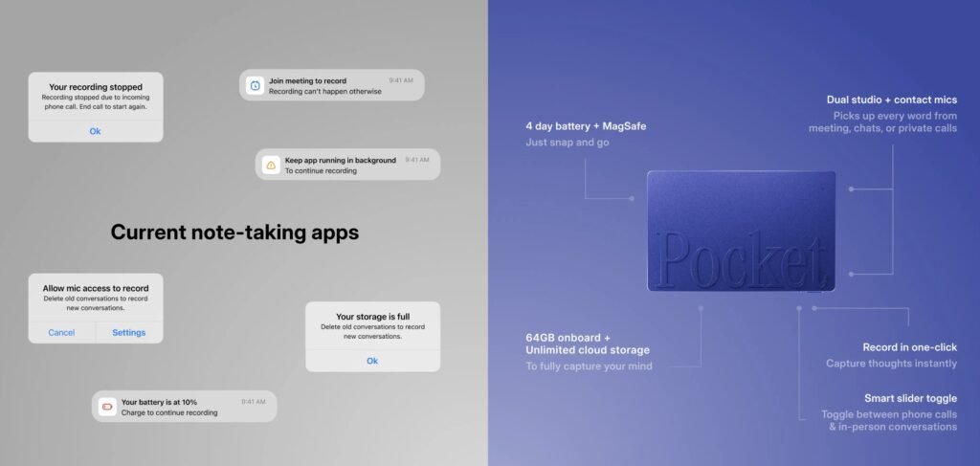
Task: Click 9:41 AM timestamp on battery notification
Action: 253,402
